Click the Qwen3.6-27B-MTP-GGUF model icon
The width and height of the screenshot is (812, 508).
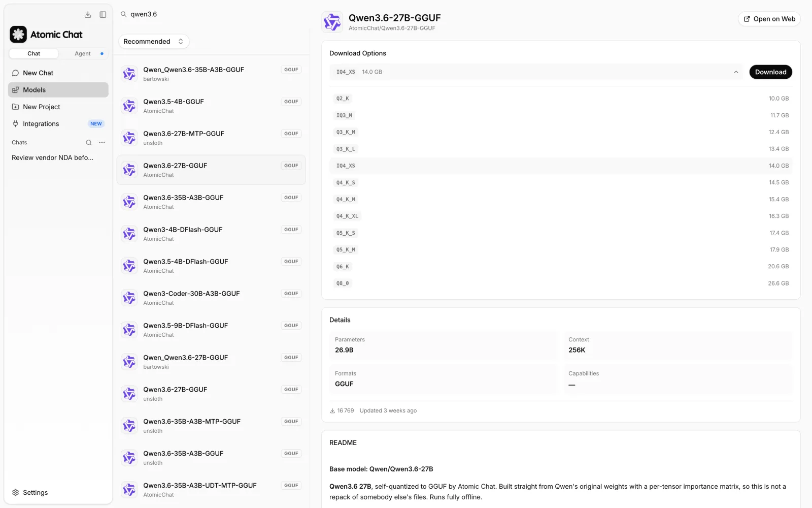click(129, 138)
